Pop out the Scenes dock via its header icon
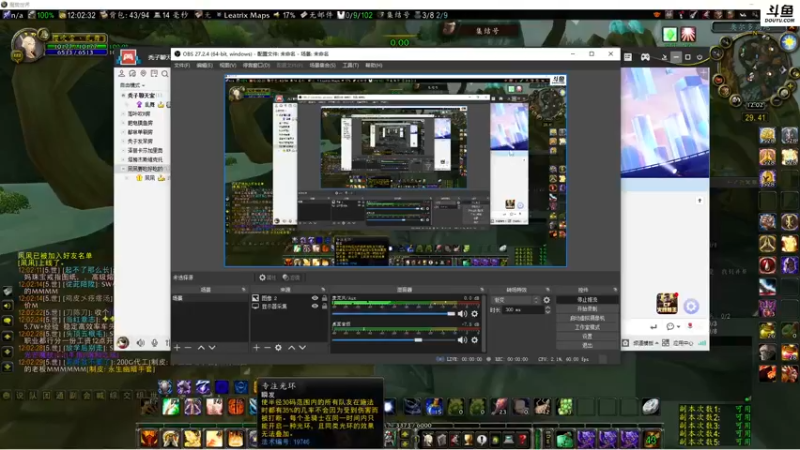The width and height of the screenshot is (800, 450). (x=243, y=289)
